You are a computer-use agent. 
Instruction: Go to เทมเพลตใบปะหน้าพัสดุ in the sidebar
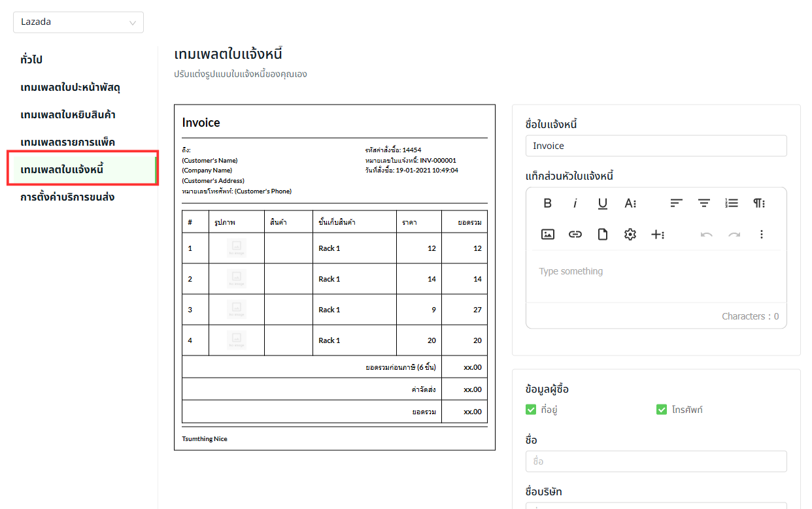[70, 87]
